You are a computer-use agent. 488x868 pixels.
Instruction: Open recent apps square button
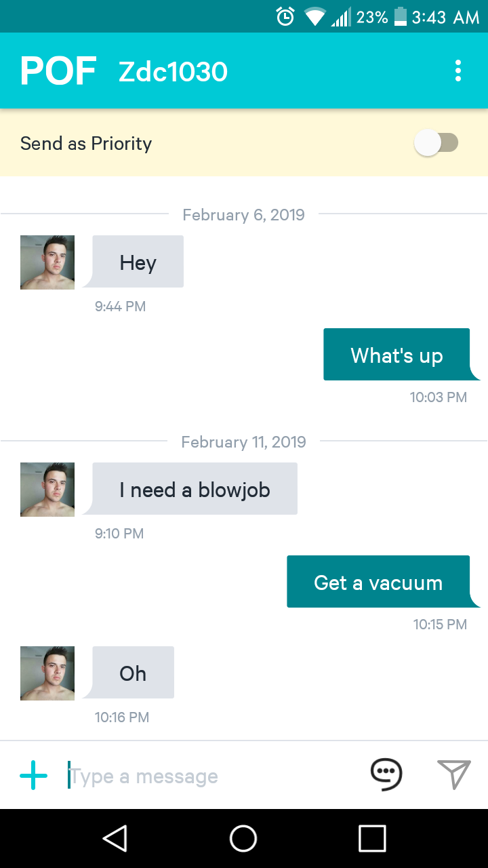[x=372, y=838]
